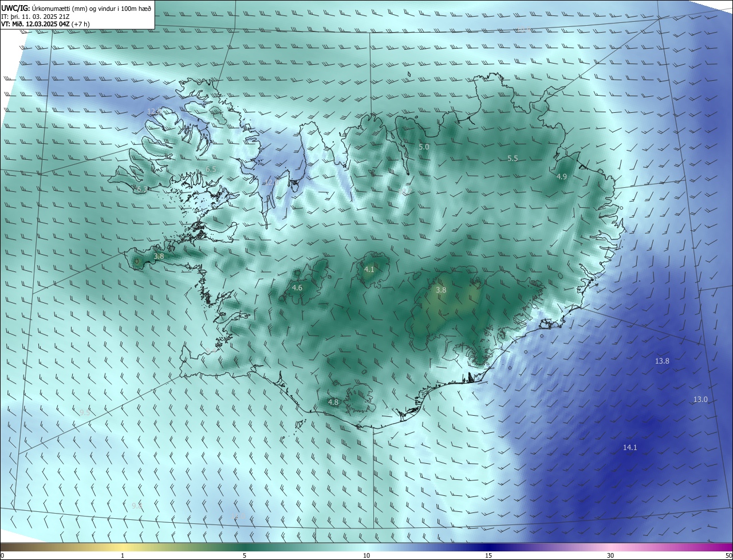Select the 4.6 value label on the map
The height and width of the screenshot is (560, 733).
pyautogui.click(x=297, y=288)
